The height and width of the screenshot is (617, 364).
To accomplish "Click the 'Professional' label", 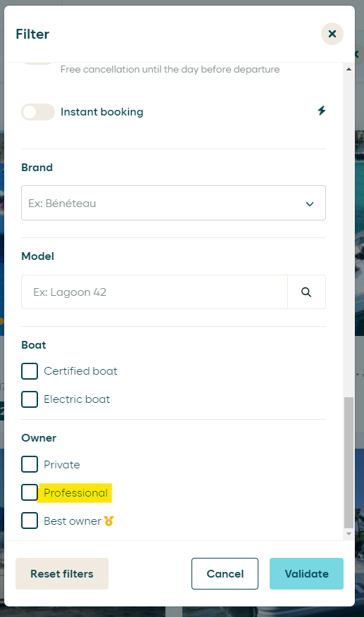I will [x=75, y=492].
